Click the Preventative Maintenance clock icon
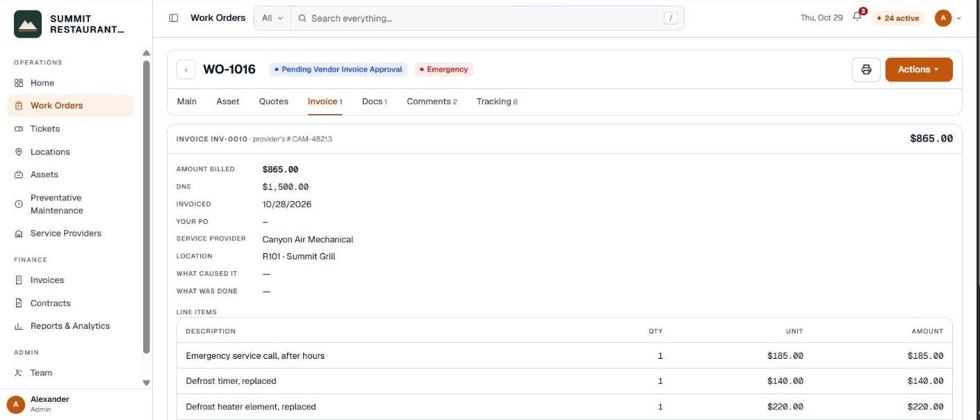 pos(19,204)
